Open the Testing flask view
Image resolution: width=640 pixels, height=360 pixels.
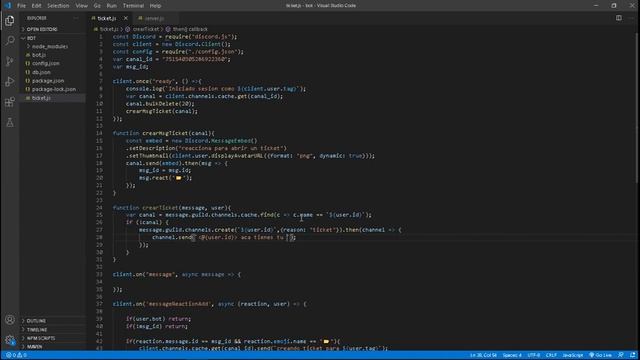[x=10, y=122]
